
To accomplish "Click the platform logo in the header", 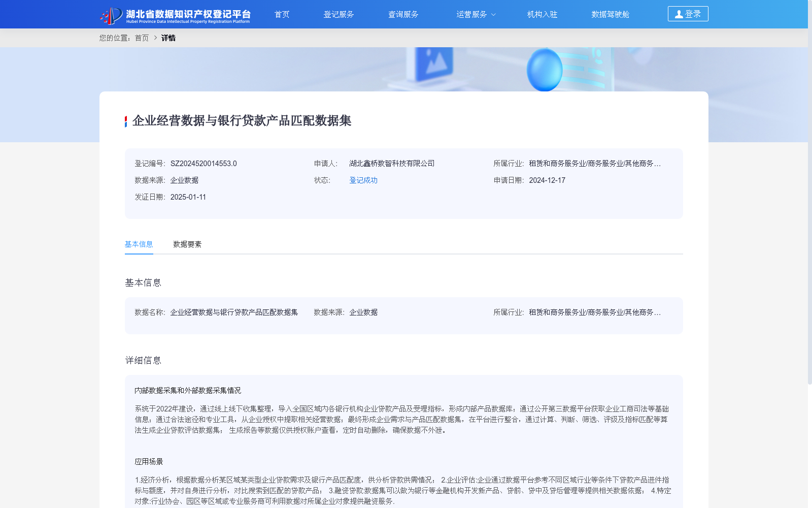I will 175,15.
